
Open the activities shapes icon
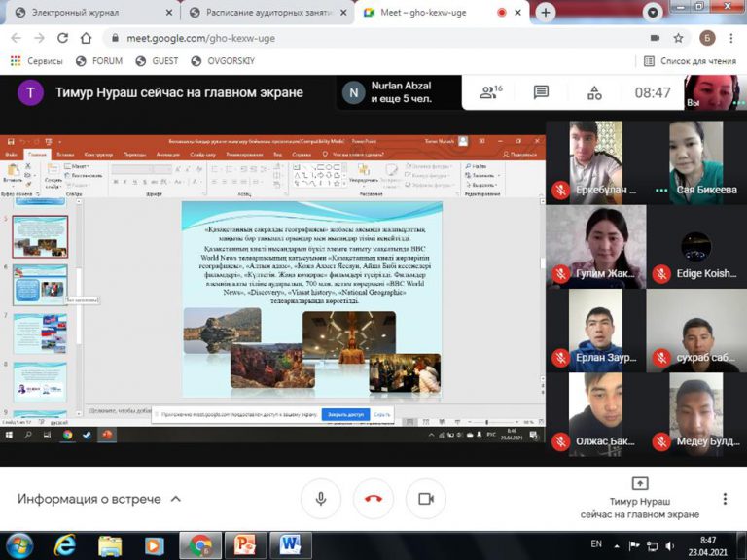[593, 92]
